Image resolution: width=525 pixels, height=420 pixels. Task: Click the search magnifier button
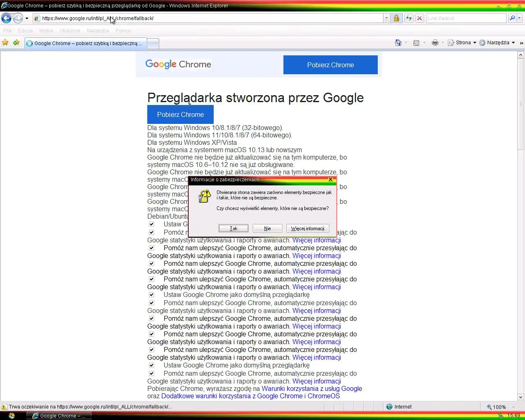coord(512,18)
